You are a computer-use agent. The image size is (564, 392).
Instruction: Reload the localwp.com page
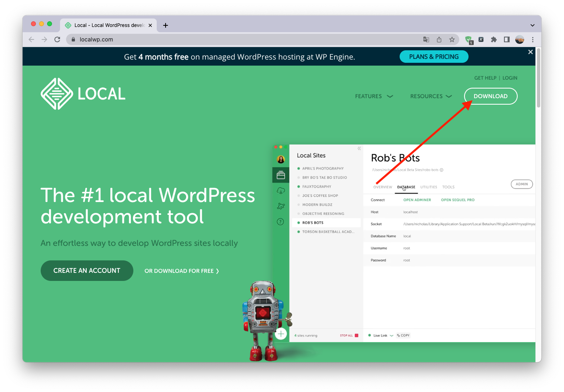(57, 39)
